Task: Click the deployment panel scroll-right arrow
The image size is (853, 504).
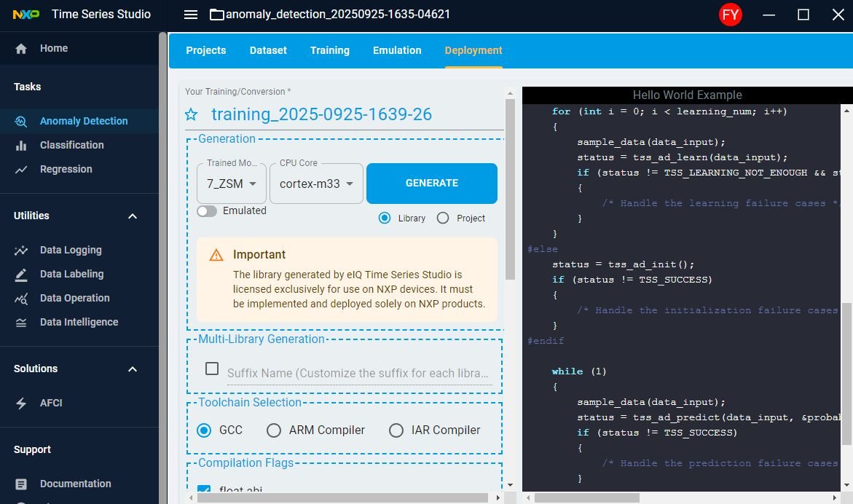Action: coord(498,497)
